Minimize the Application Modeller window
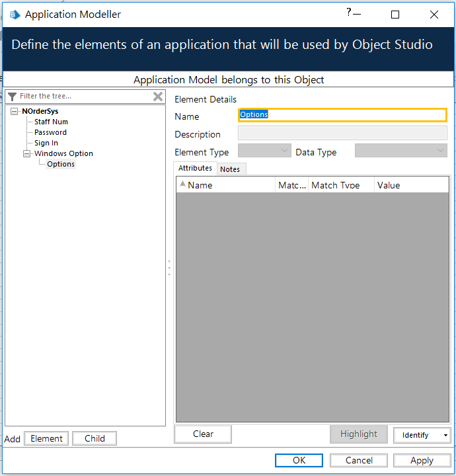The width and height of the screenshot is (456, 476). point(357,14)
